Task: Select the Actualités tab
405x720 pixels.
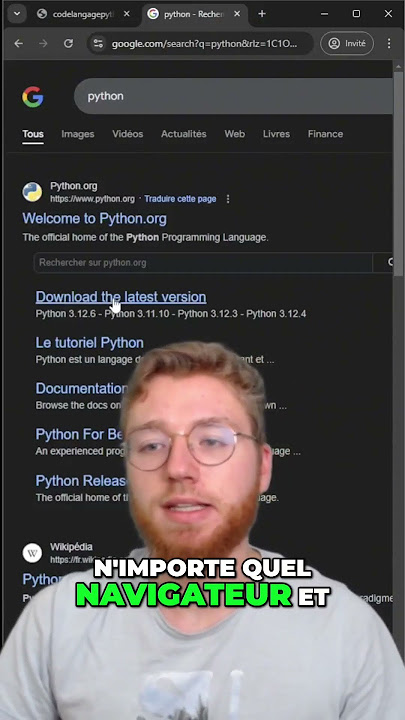Action: [x=184, y=134]
